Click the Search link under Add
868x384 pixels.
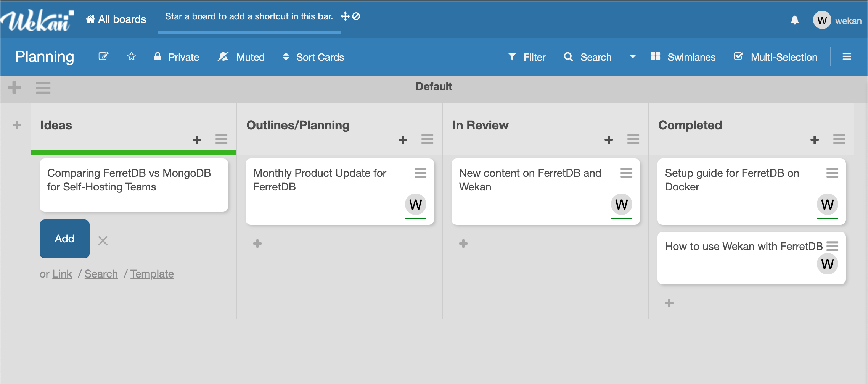101,274
